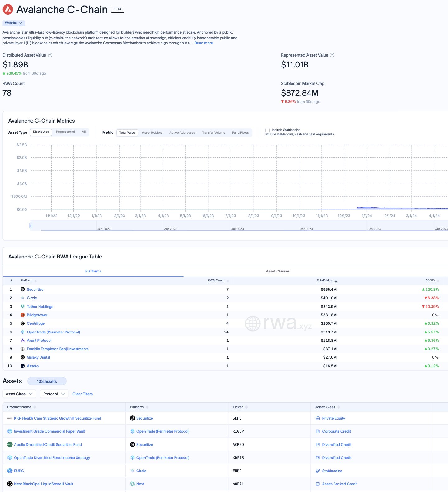Viewport: 448px width, 492px height.
Task: Click the Avalanche logo icon
Action: pyautogui.click(x=8, y=10)
